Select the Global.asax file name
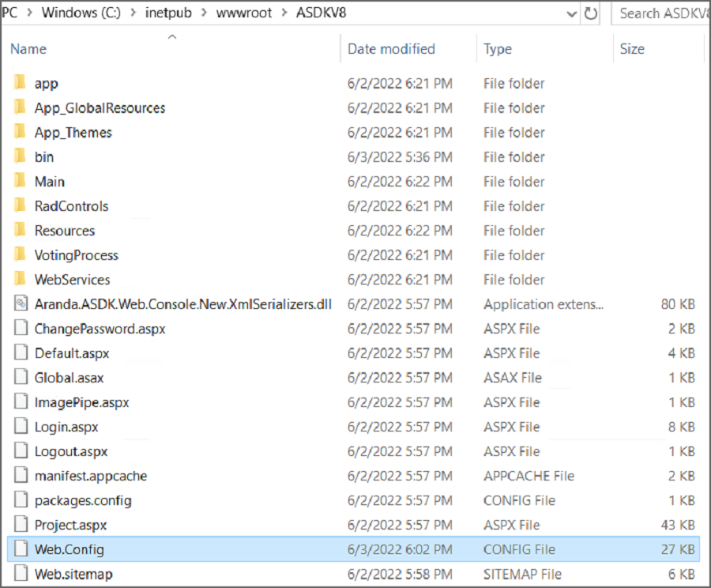The height and width of the screenshot is (588, 711). pyautogui.click(x=70, y=378)
